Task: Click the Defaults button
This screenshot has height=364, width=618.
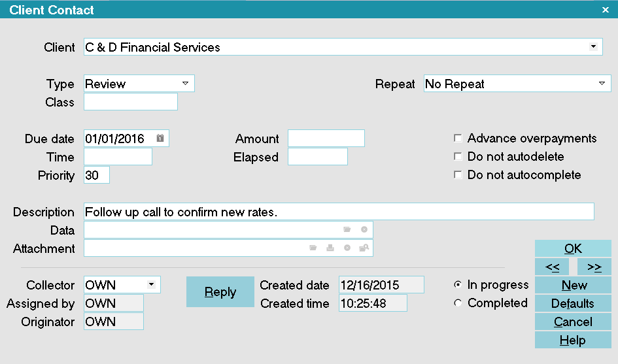Action: (x=573, y=303)
